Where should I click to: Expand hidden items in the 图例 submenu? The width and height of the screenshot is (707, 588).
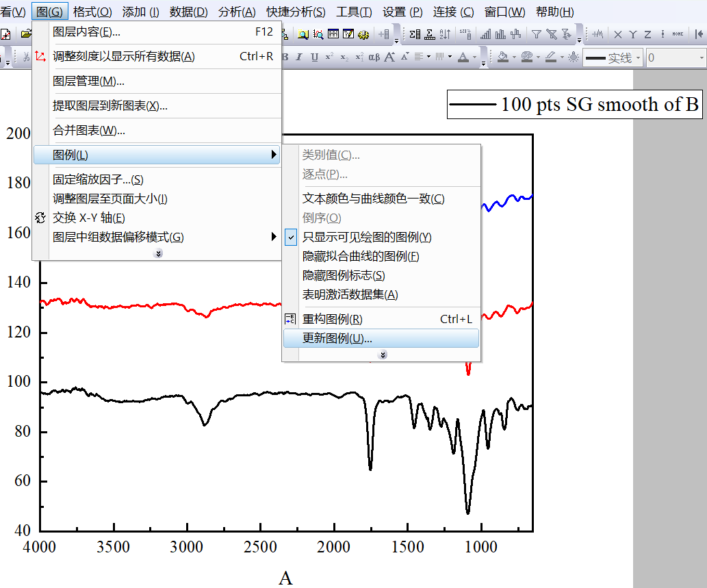click(x=383, y=355)
